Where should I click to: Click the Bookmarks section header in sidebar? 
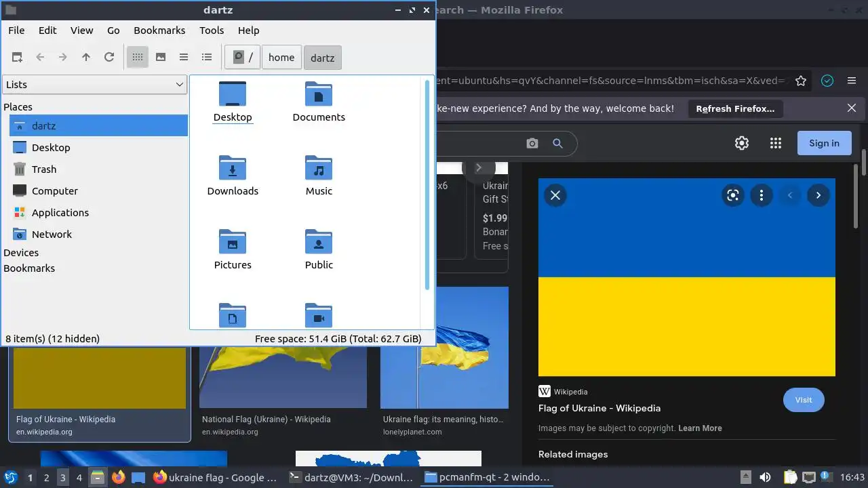tap(29, 268)
